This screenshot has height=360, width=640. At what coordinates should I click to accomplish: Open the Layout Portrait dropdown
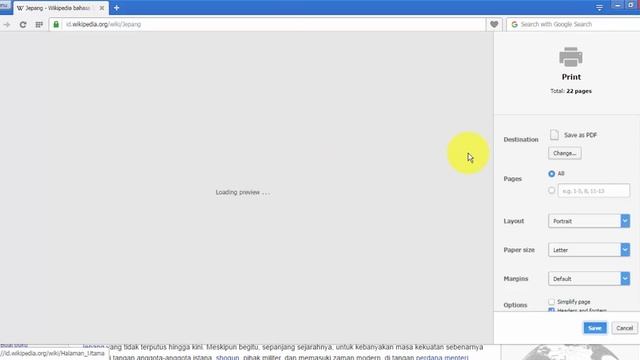[589, 221]
